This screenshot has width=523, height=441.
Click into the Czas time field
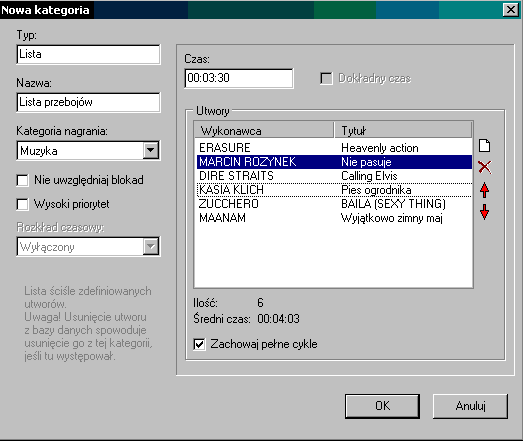(x=239, y=78)
